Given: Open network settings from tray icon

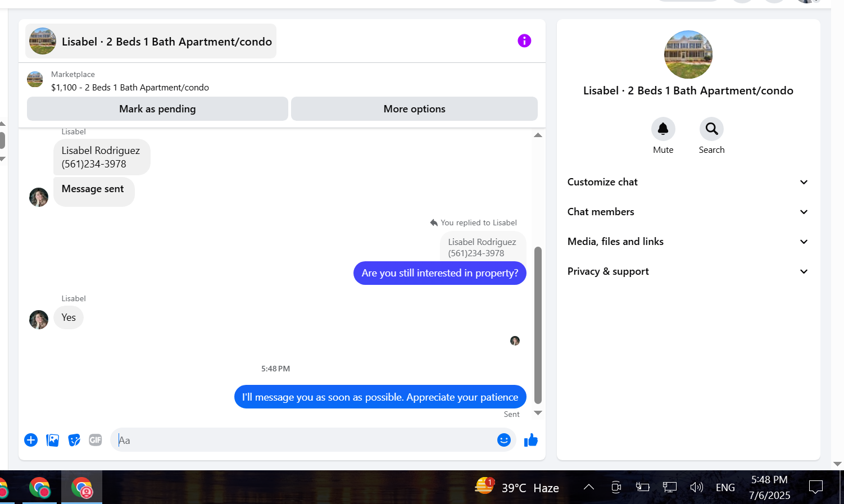Looking at the screenshot, I should click(669, 487).
